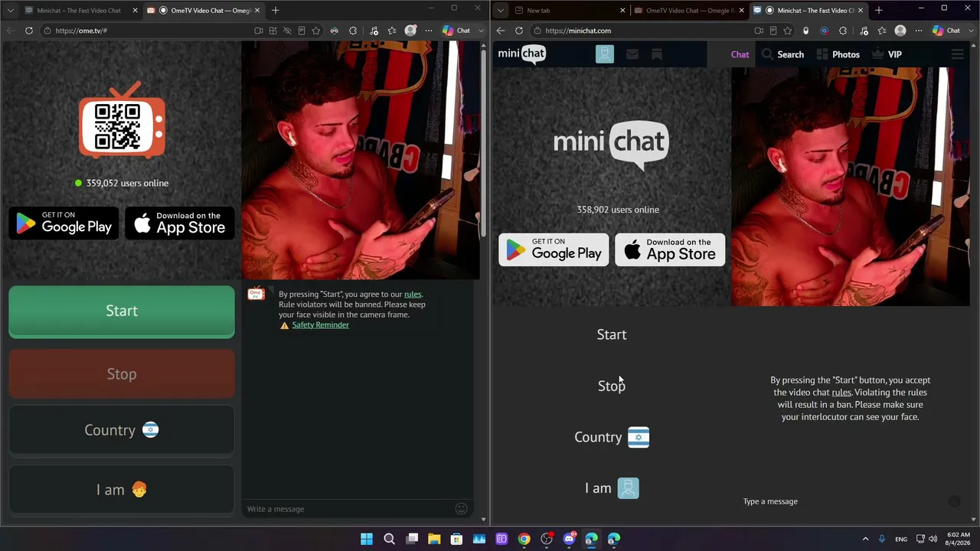Open Discord from the taskbar
This screenshot has height=551, width=980.
coord(569,539)
